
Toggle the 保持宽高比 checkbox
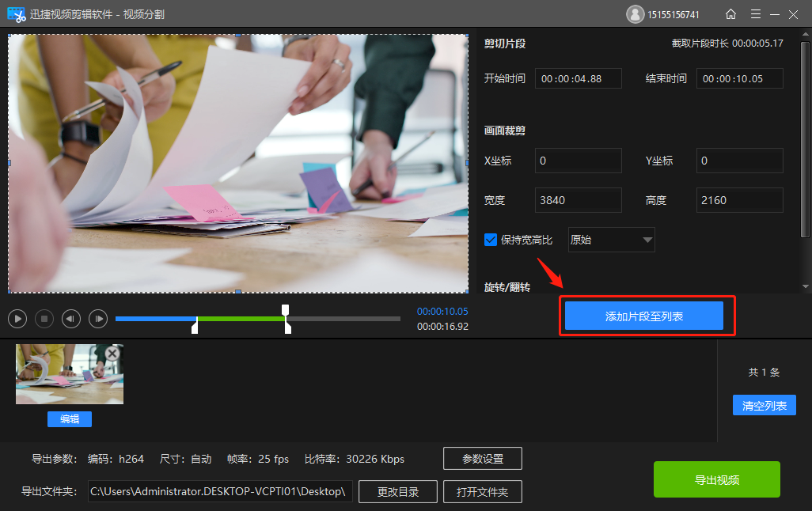click(491, 240)
